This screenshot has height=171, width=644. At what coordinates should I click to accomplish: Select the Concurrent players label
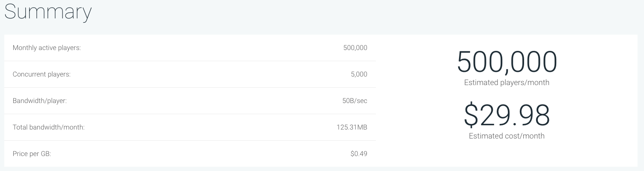(x=42, y=74)
